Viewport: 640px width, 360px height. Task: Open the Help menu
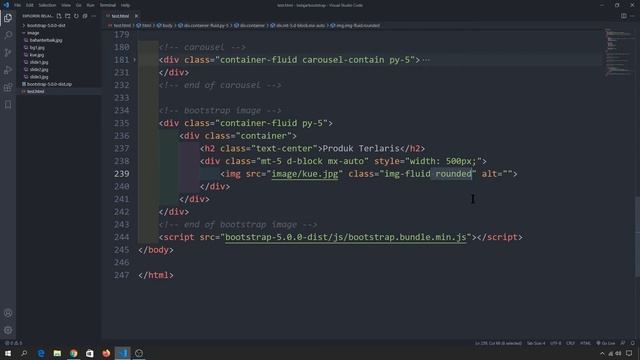(x=125, y=5)
